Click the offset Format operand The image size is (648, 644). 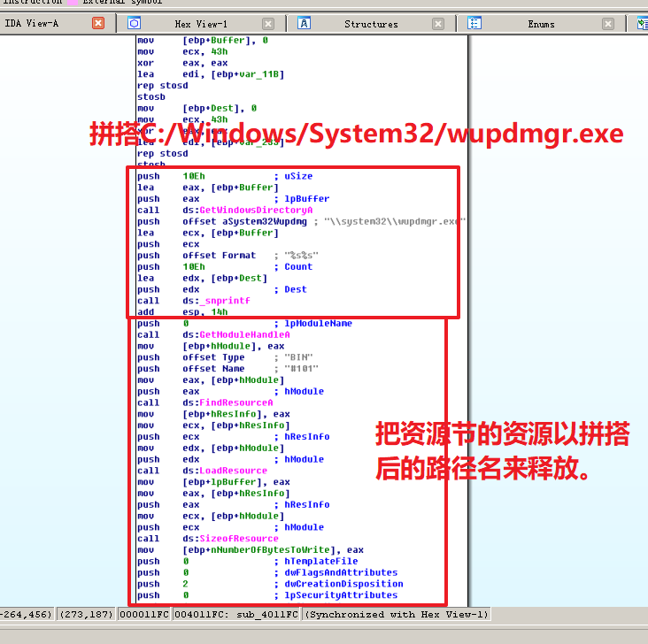(219, 256)
